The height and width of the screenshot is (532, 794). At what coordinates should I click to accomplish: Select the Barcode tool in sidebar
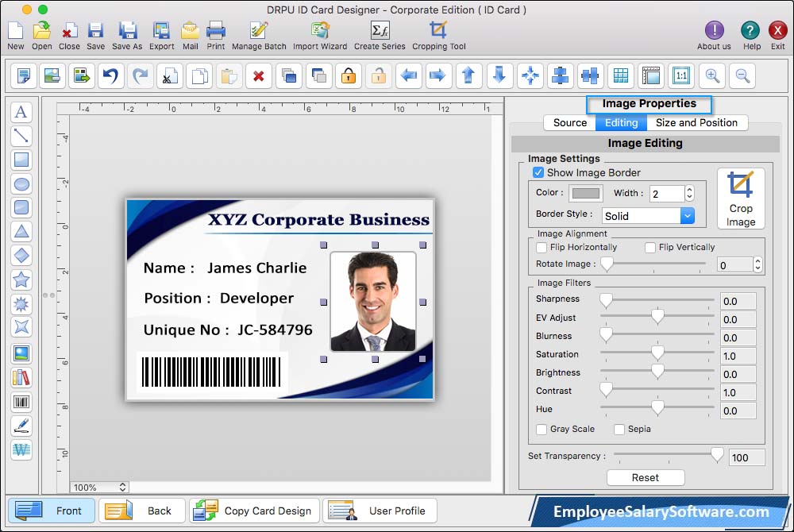coord(21,402)
